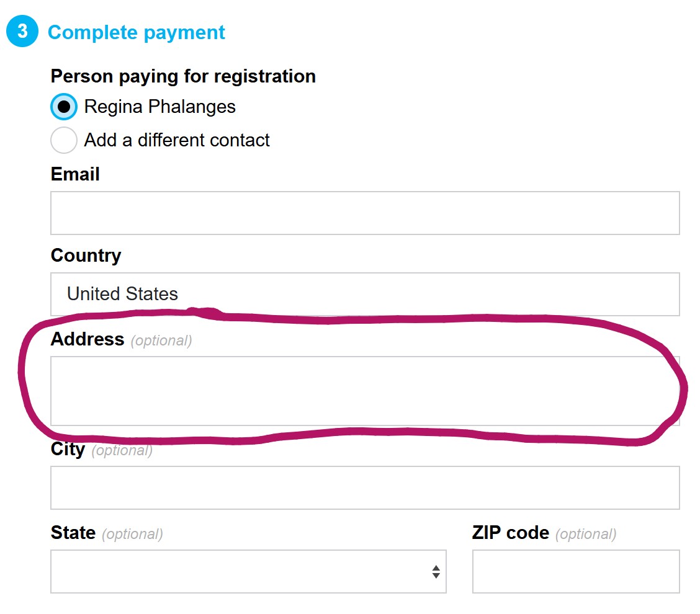Click the Person paying for registration heading
700x614 pixels.
click(183, 76)
